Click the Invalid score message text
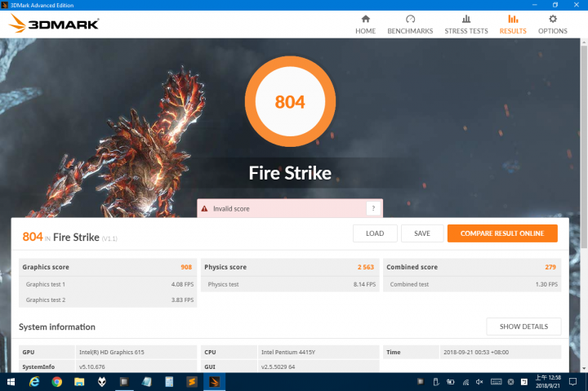Image resolution: width=588 pixels, height=391 pixels. click(231, 209)
